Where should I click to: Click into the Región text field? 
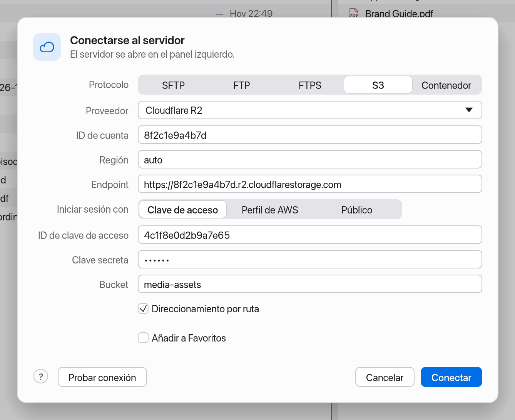310,160
